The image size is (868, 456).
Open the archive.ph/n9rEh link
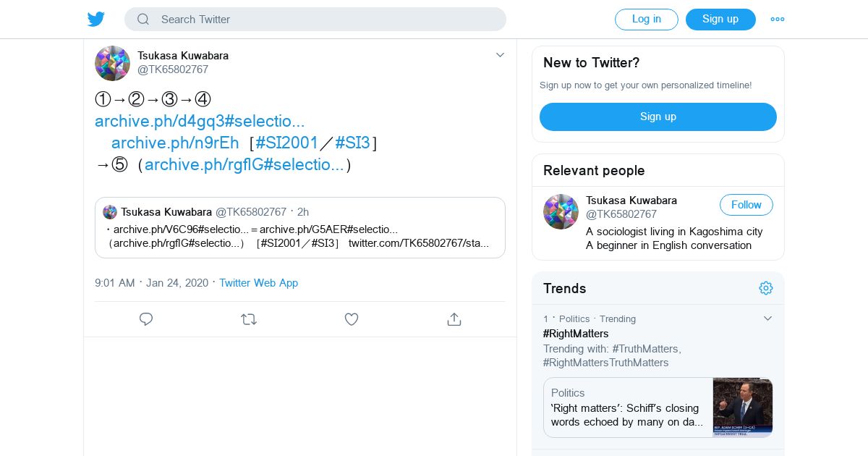175,143
